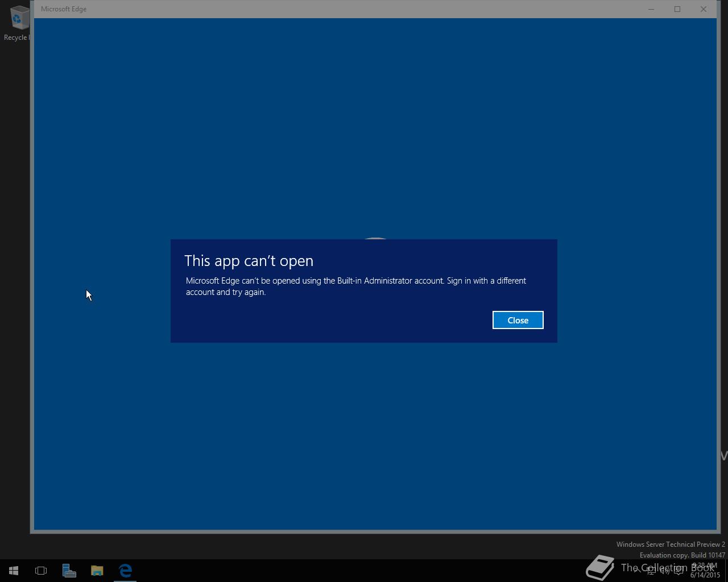The width and height of the screenshot is (728, 582).
Task: Open the volume control tray icon
Action: coord(665,570)
